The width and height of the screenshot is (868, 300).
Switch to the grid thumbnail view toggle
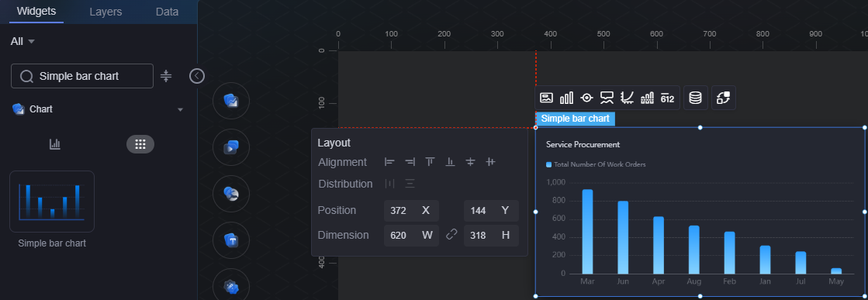[140, 144]
